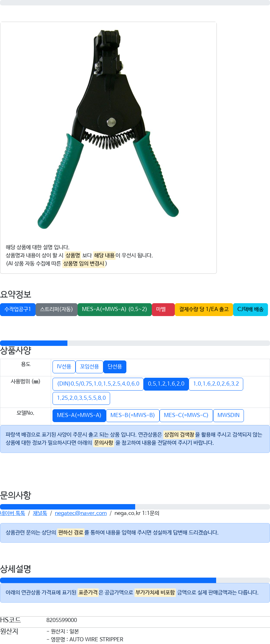Click the negatec@naver.com email link

pyautogui.click(x=81, y=513)
